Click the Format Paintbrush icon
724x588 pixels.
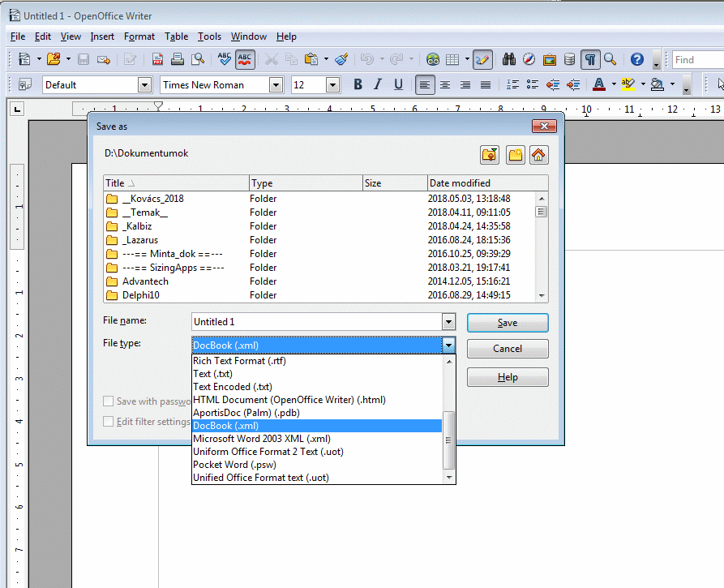click(x=341, y=59)
